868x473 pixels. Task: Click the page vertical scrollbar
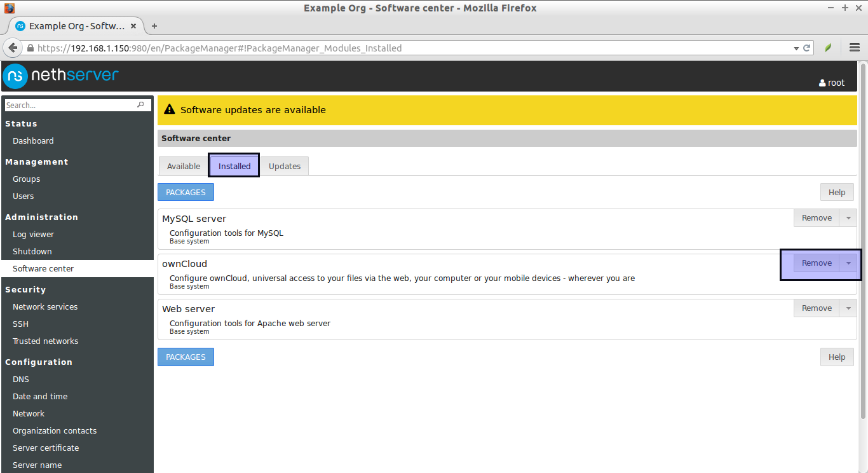point(863,242)
